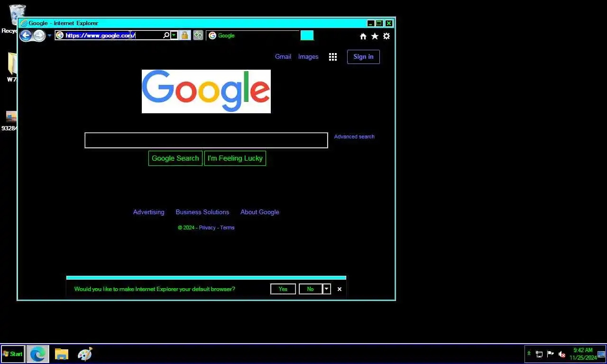Screen dimensions: 607x364
Task: Open the Images link
Action: [x=308, y=56]
